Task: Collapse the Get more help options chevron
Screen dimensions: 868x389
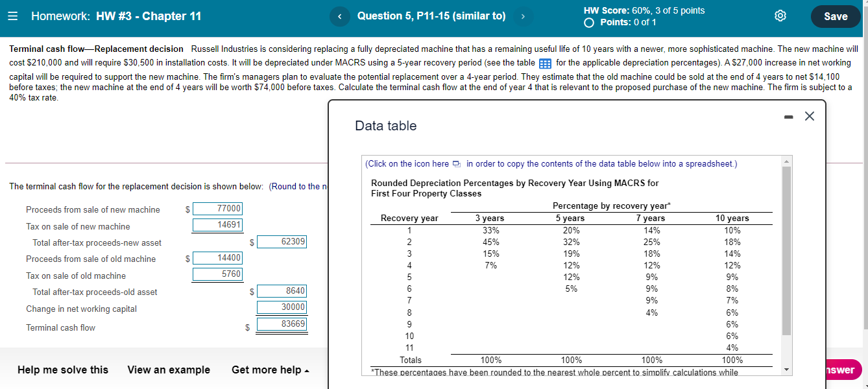Action: click(x=307, y=370)
